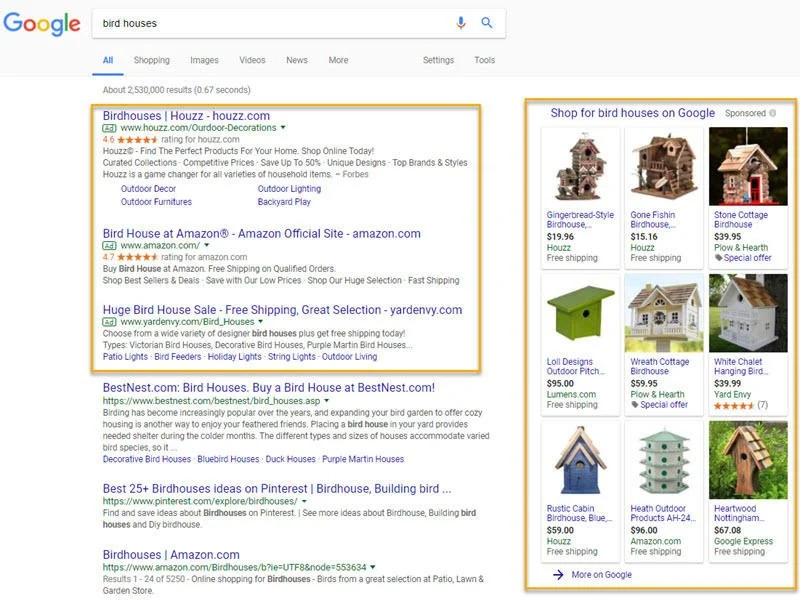
Task: Click the blue search magnifier icon
Action: (487, 23)
